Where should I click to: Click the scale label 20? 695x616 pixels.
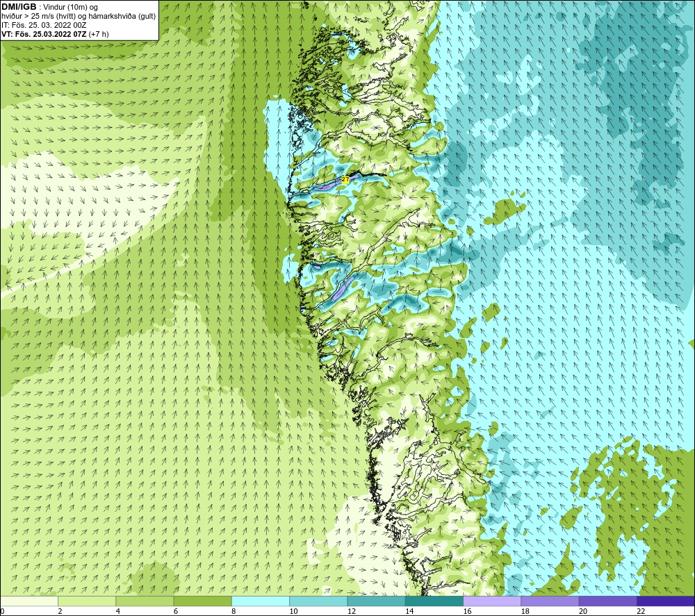pyautogui.click(x=583, y=611)
